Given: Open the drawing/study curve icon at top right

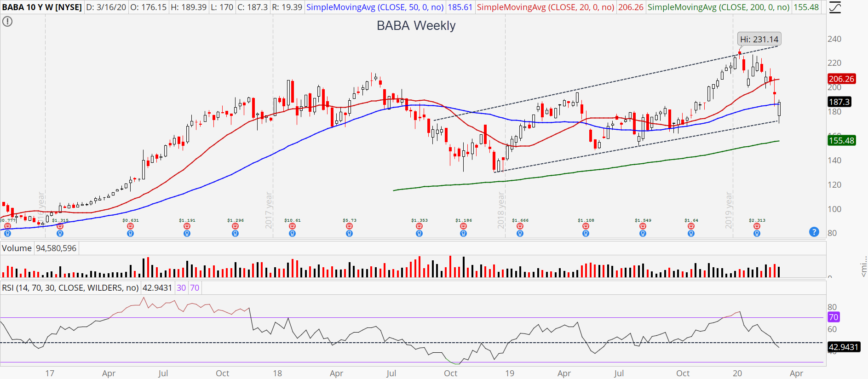Looking at the screenshot, I should click(834, 8).
